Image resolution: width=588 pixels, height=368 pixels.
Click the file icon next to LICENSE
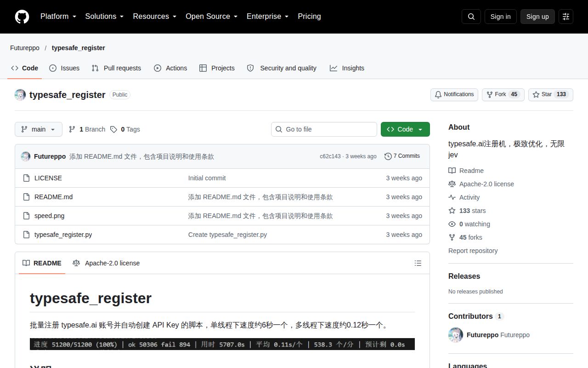pos(26,178)
